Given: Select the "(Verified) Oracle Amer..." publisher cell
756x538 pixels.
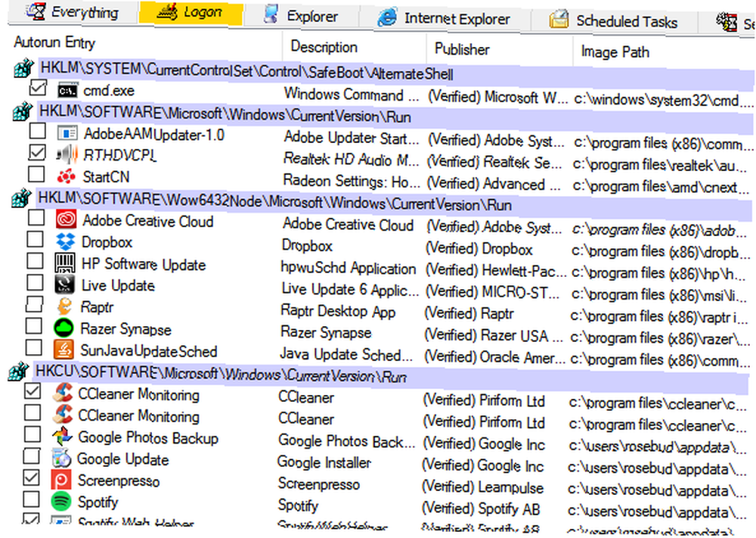Looking at the screenshot, I should tap(494, 358).
